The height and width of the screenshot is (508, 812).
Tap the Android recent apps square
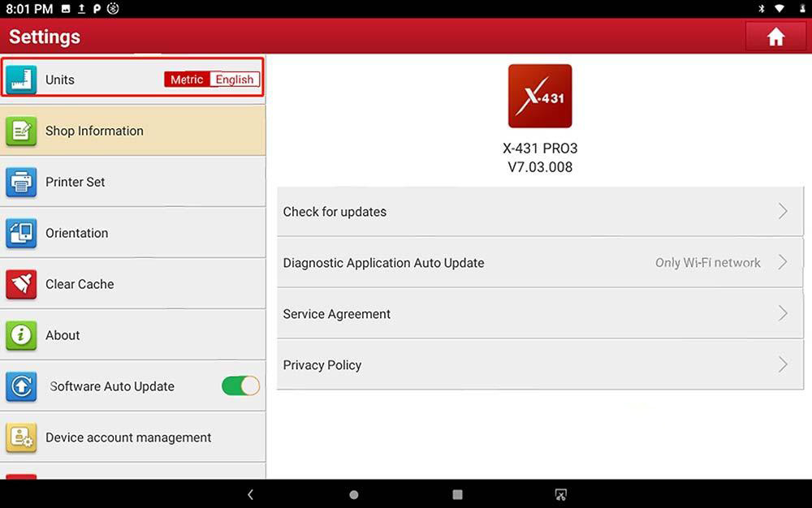(457, 494)
